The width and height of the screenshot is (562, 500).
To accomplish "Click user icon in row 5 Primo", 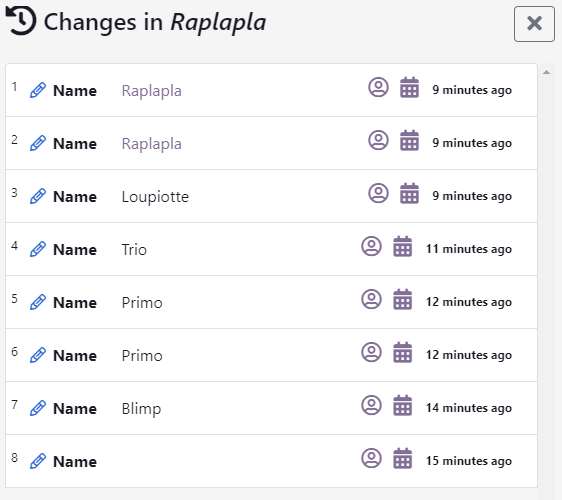I will tap(371, 299).
